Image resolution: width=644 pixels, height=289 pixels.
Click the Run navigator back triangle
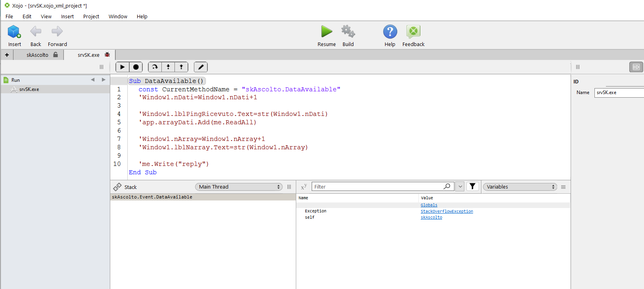(x=93, y=80)
